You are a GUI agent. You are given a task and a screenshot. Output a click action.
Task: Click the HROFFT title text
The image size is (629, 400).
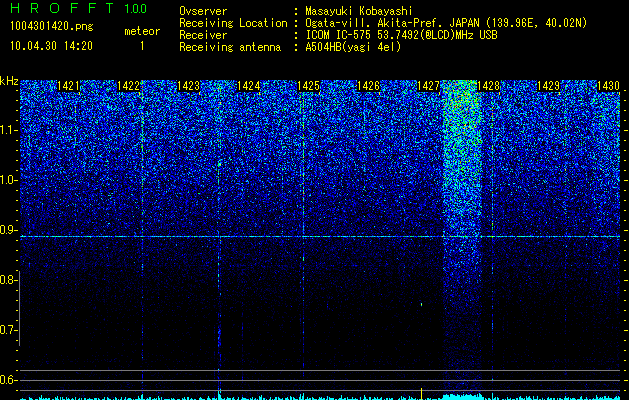click(x=62, y=8)
